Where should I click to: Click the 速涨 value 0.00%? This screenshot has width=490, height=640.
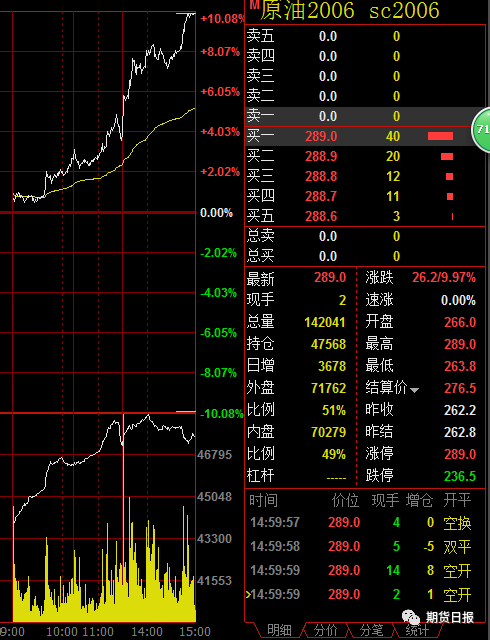pyautogui.click(x=458, y=300)
